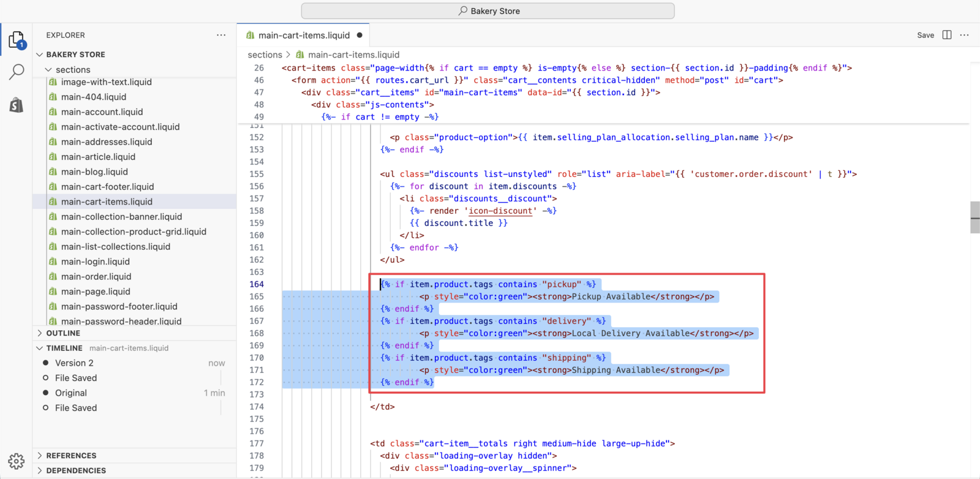Click the 'icon-discount' underlined snippet link
This screenshot has width=980, height=479.
[500, 211]
